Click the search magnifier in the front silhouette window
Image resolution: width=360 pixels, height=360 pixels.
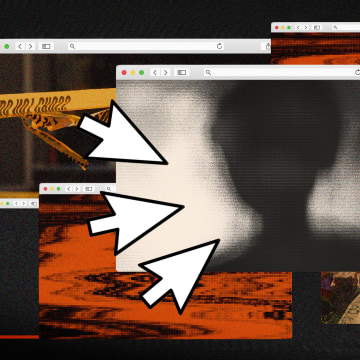[208, 72]
